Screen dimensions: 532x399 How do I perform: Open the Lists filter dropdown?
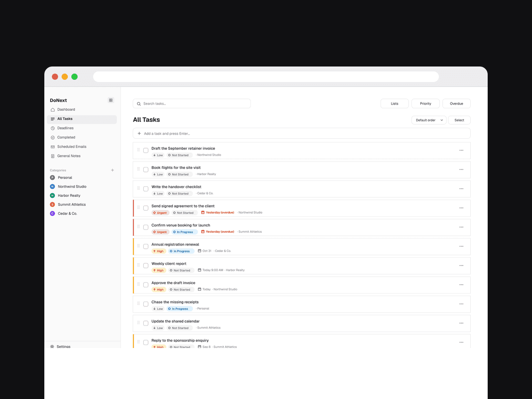pos(395,104)
